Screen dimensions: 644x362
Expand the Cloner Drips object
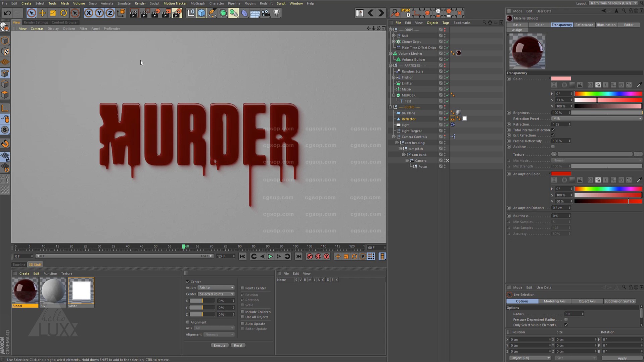tap(394, 42)
